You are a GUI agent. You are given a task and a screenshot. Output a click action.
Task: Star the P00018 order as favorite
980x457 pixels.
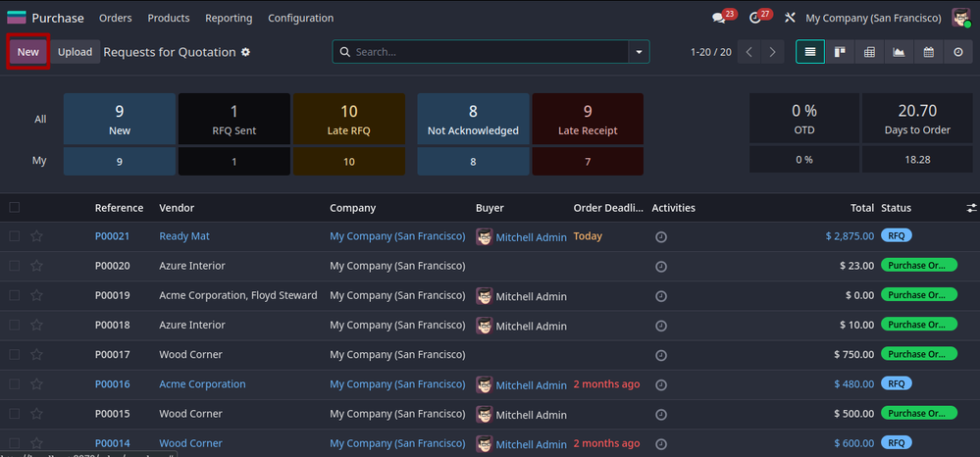click(37, 325)
